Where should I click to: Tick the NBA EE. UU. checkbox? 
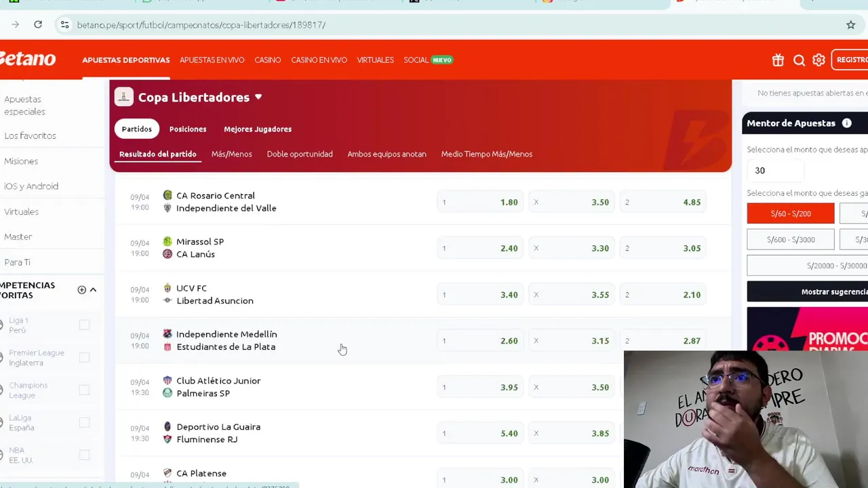(x=84, y=455)
